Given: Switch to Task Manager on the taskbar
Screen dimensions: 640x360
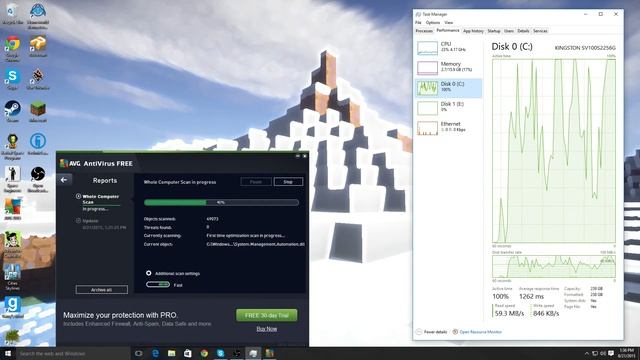Looking at the screenshot, I should click(x=253, y=353).
